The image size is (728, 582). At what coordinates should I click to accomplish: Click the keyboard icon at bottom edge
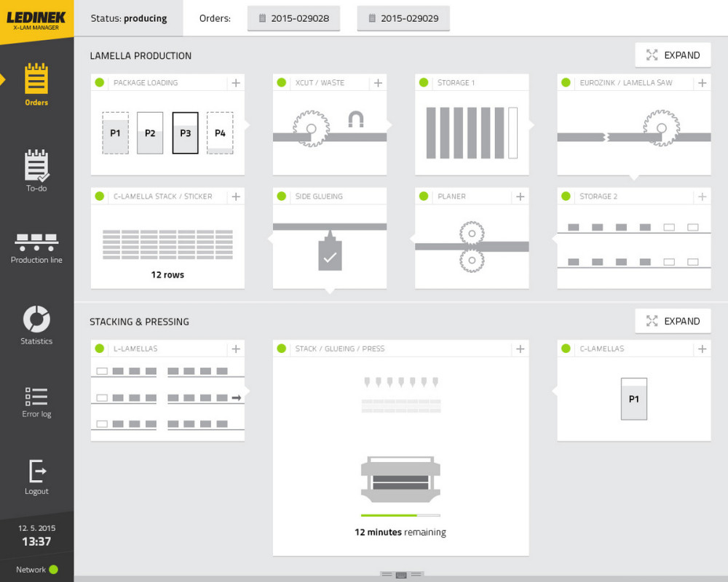coord(401,575)
